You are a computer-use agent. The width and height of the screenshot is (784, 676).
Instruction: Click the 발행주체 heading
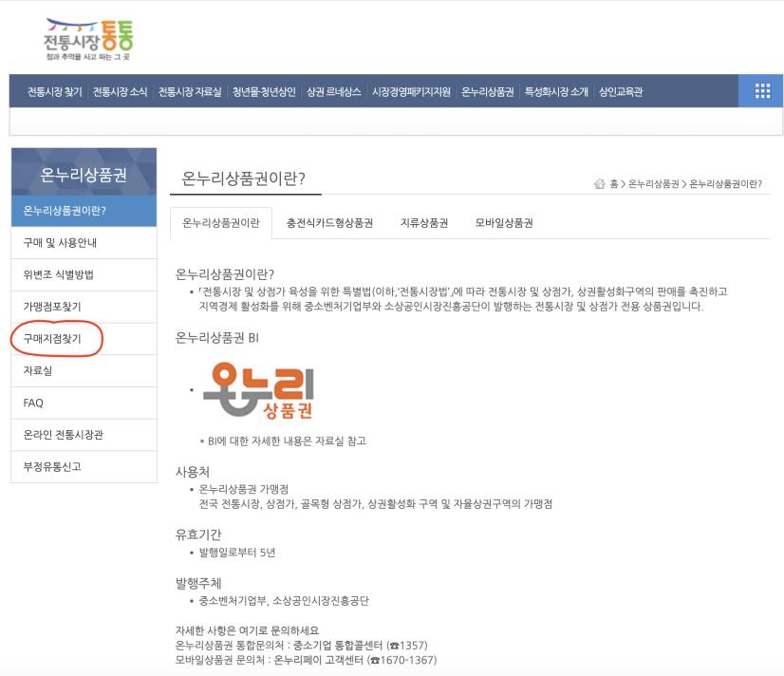(x=198, y=583)
